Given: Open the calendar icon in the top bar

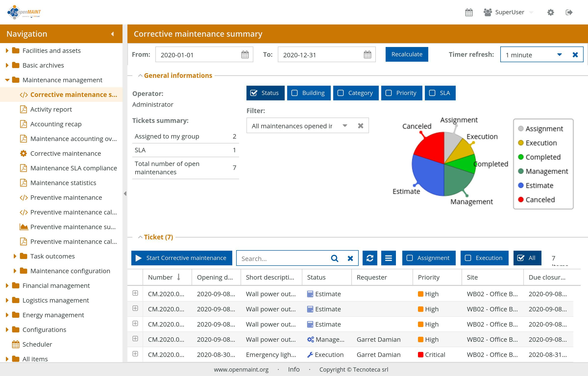Looking at the screenshot, I should pos(469,12).
